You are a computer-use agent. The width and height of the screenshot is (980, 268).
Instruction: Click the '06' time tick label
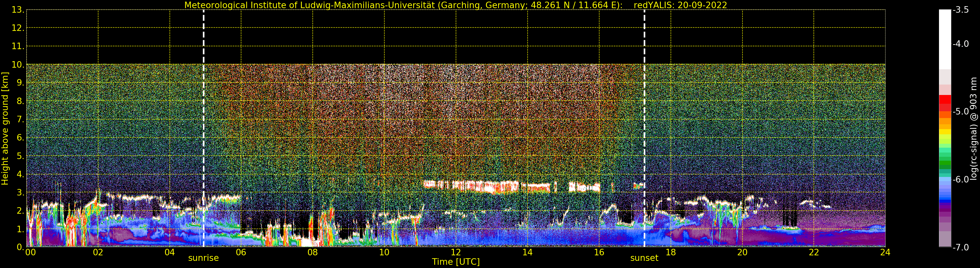pyautogui.click(x=241, y=252)
